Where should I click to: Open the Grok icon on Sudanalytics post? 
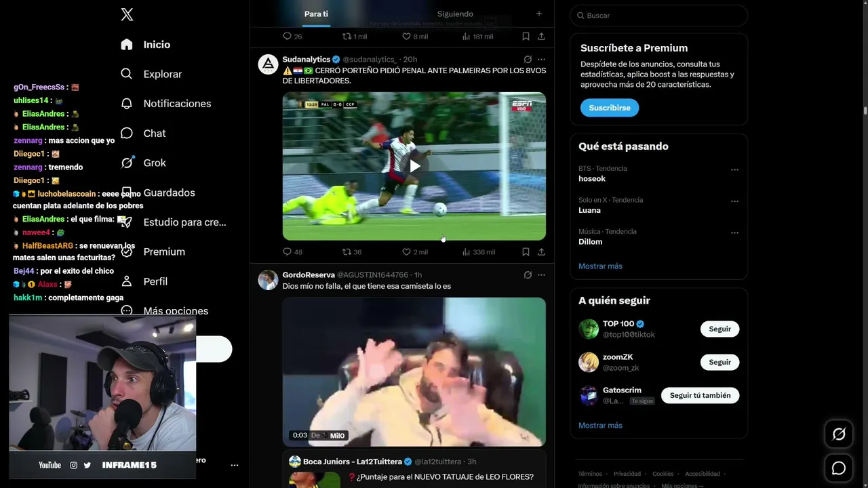(x=528, y=60)
